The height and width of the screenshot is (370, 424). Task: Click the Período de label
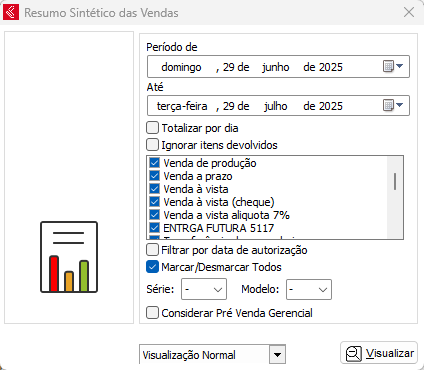click(172, 47)
